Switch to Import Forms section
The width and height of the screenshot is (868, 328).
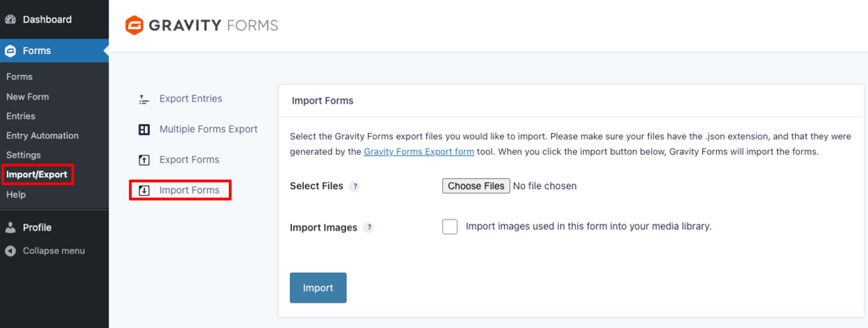click(189, 190)
